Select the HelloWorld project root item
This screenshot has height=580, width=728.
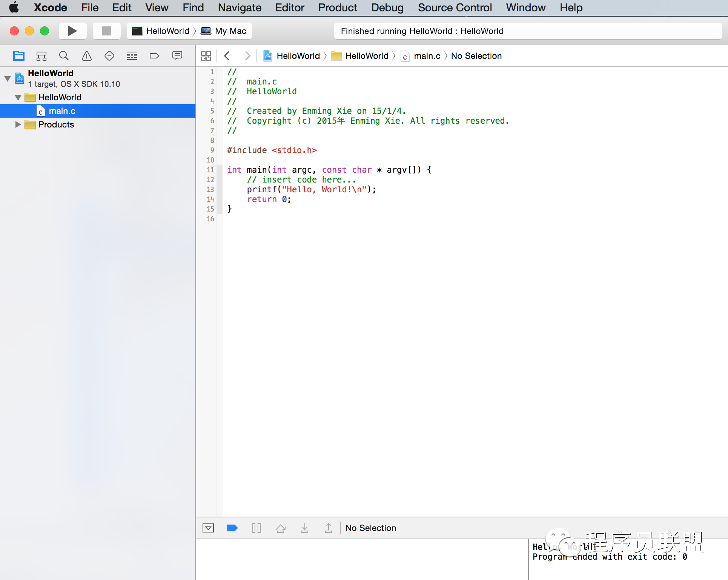pyautogui.click(x=98, y=78)
